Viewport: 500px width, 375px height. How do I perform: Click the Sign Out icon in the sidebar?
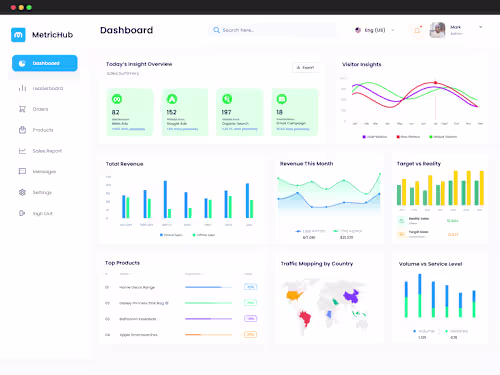pyautogui.click(x=22, y=213)
